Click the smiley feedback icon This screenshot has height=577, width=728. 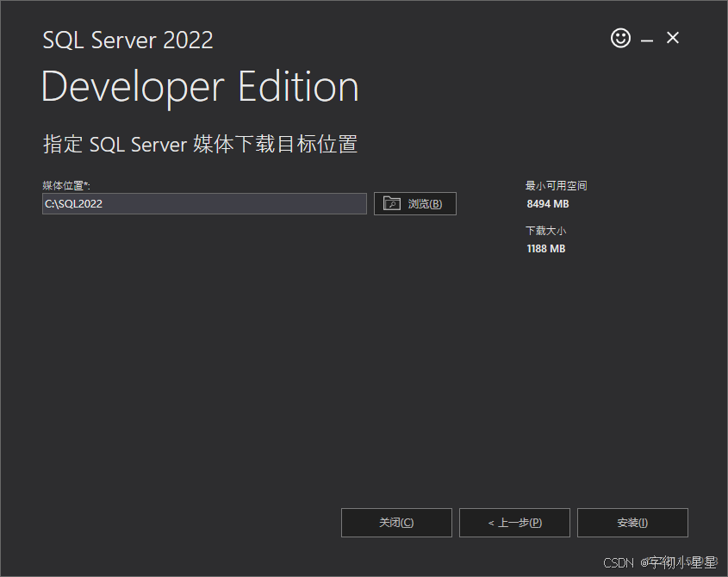tap(620, 38)
